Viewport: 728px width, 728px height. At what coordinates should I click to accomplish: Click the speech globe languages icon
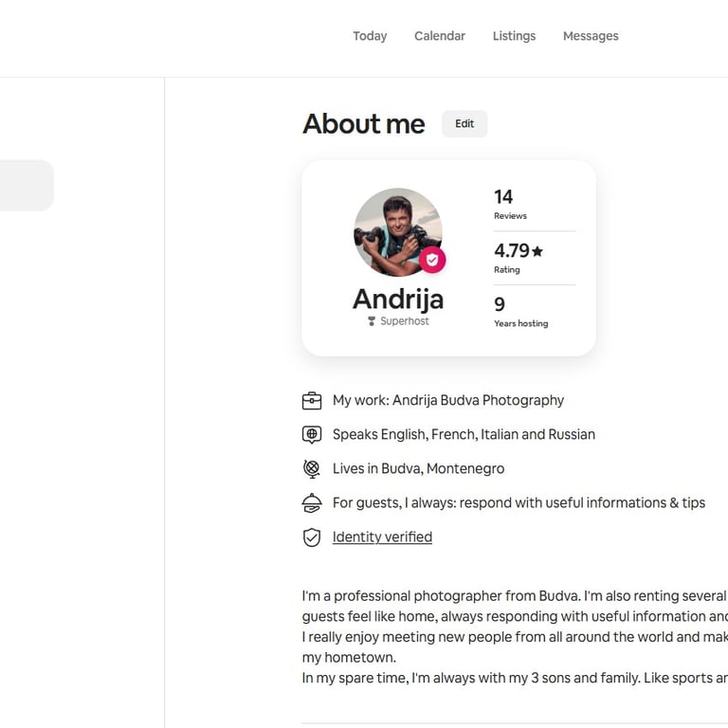click(312, 435)
